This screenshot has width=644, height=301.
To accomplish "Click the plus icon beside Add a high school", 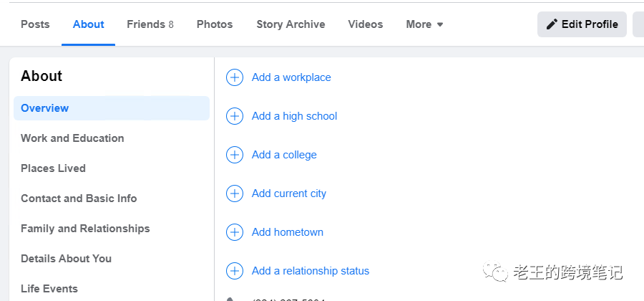I will point(235,116).
